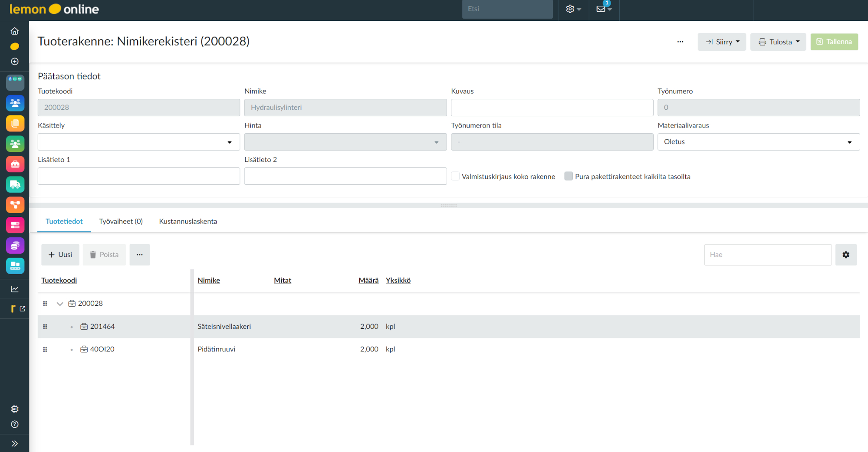868x452 pixels.
Task: Switch to the Kustannuslaskenta tab
Action: pos(188,221)
